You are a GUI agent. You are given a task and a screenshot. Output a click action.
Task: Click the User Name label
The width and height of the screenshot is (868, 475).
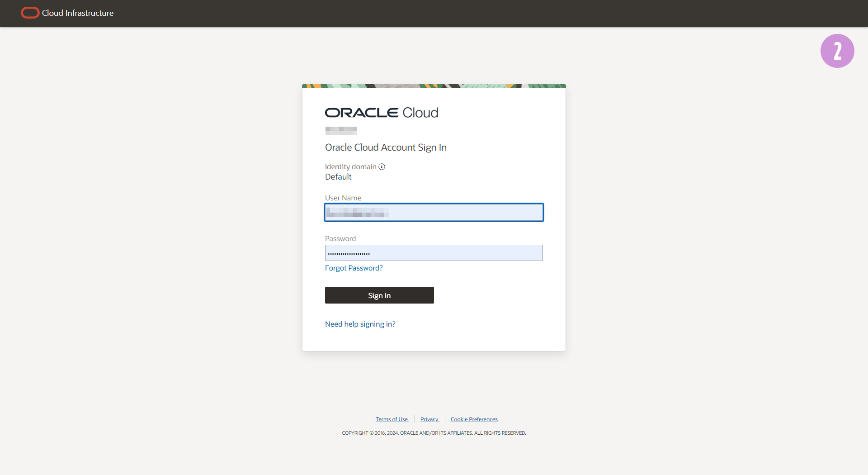(343, 198)
